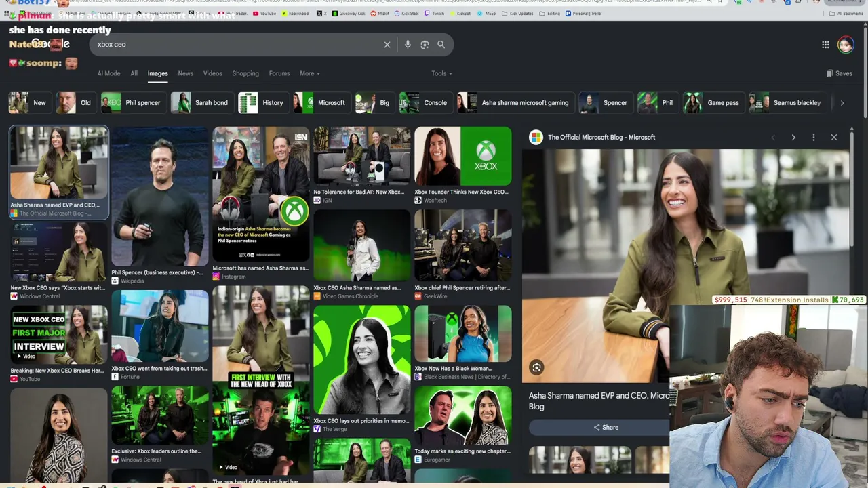Apply the 'Console' filter chip
This screenshot has height=488, width=868.
pyautogui.click(x=425, y=103)
